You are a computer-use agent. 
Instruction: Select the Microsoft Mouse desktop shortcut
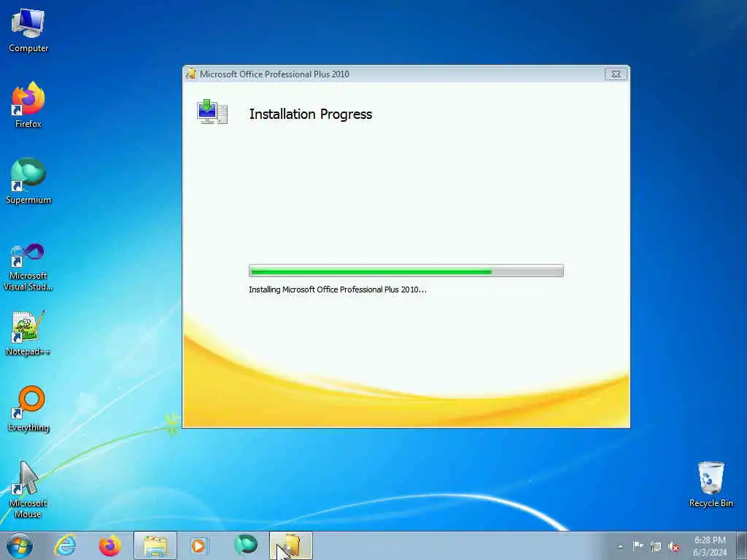pos(28,489)
